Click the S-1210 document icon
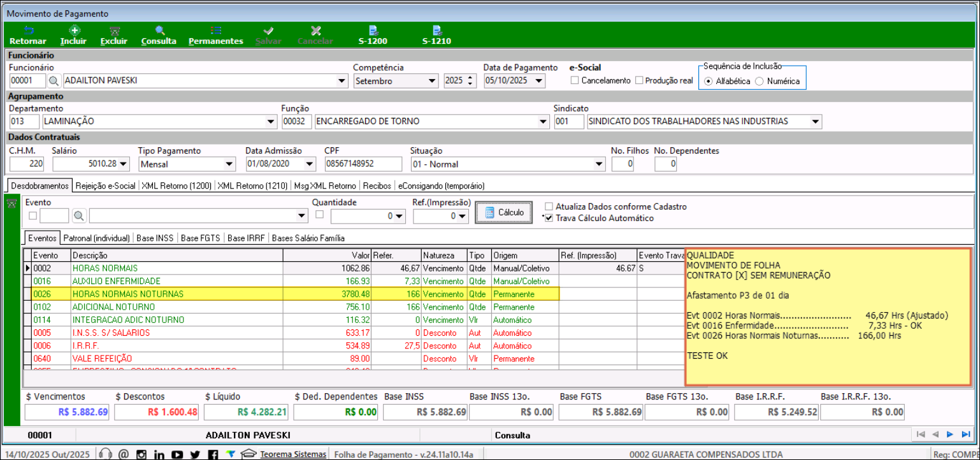Screen dimensions: 980x460 click(436, 31)
